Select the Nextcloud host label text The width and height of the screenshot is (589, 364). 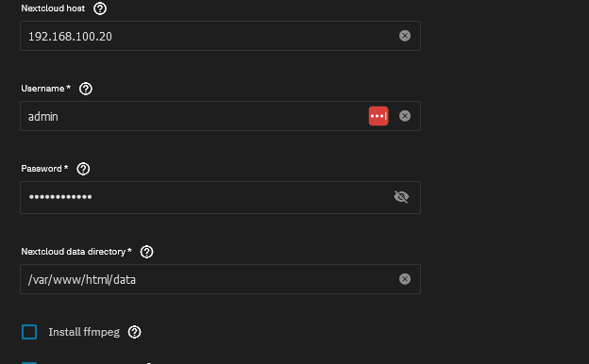53,8
